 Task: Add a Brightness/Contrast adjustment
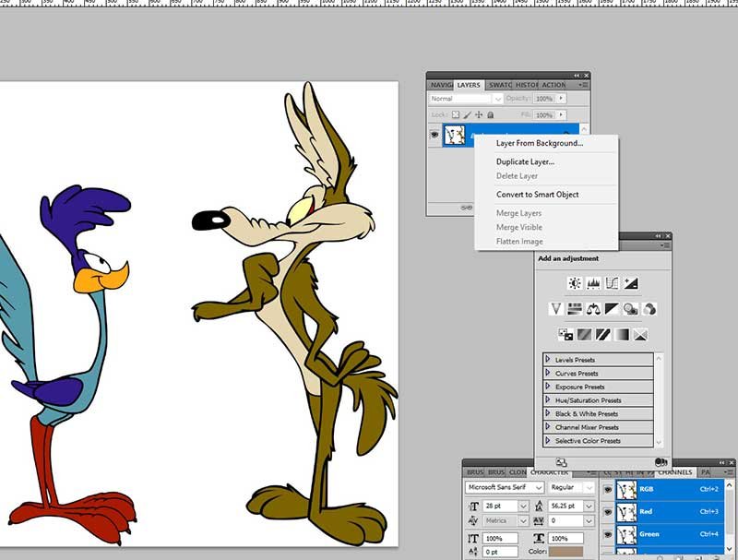575,283
